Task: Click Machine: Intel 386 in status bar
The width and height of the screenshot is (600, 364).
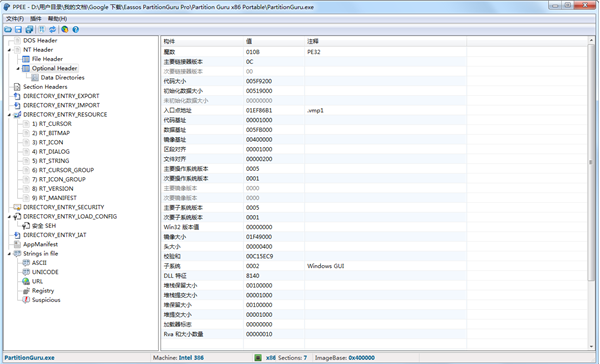Action: pos(178,358)
